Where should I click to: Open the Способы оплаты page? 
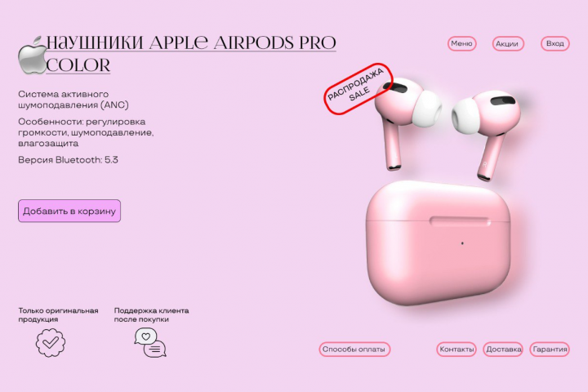tap(354, 350)
